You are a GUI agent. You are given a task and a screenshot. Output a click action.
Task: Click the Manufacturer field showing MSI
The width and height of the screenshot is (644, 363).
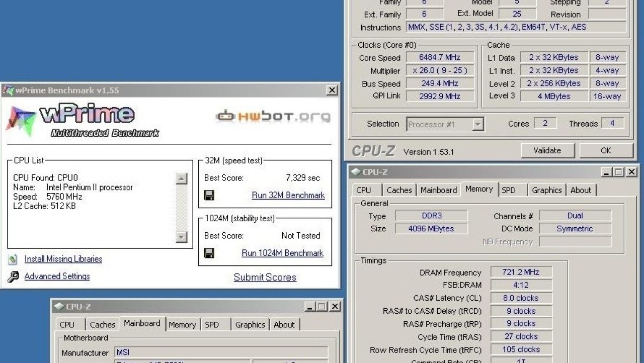click(221, 352)
